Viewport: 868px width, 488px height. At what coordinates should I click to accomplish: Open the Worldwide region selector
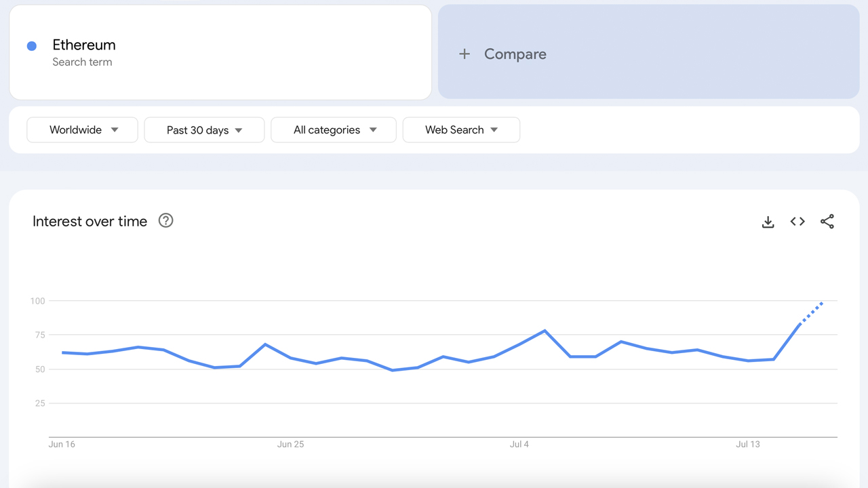[x=81, y=129]
